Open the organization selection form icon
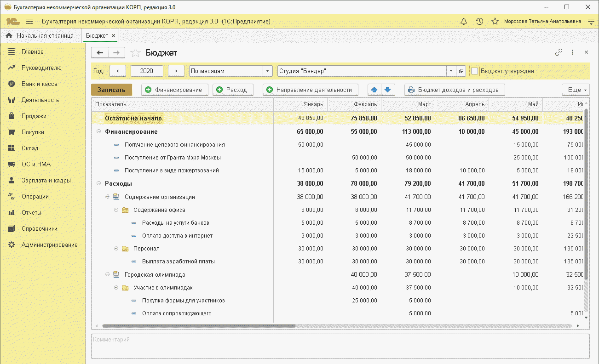 [x=461, y=71]
